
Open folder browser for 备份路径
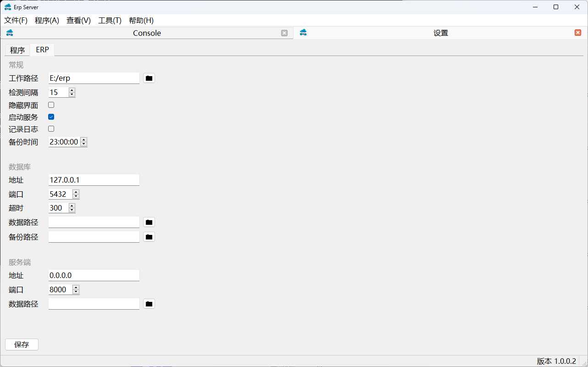tap(149, 237)
